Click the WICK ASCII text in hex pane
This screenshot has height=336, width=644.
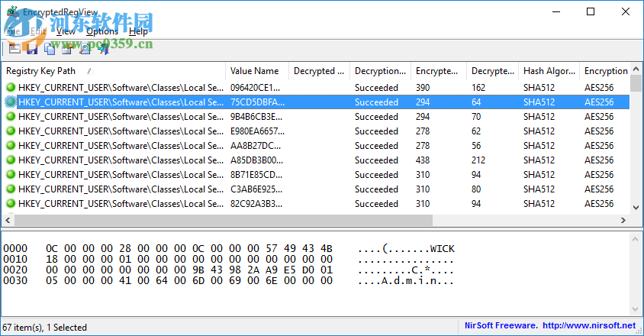pos(443,249)
